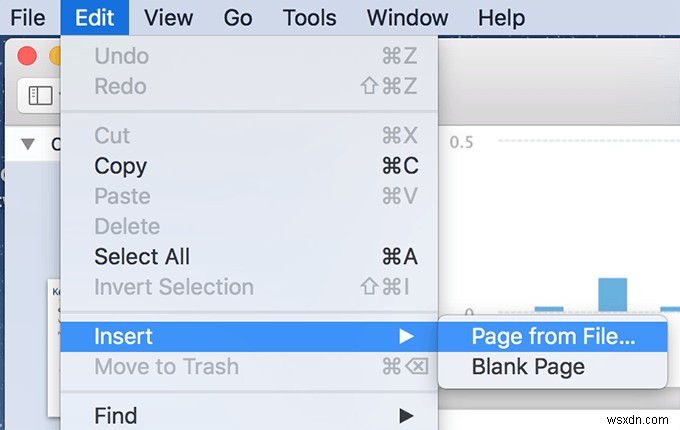Screen dimensions: 680x430
Task: Choose Copy from the Edit menu
Action: pyautogui.click(x=121, y=166)
